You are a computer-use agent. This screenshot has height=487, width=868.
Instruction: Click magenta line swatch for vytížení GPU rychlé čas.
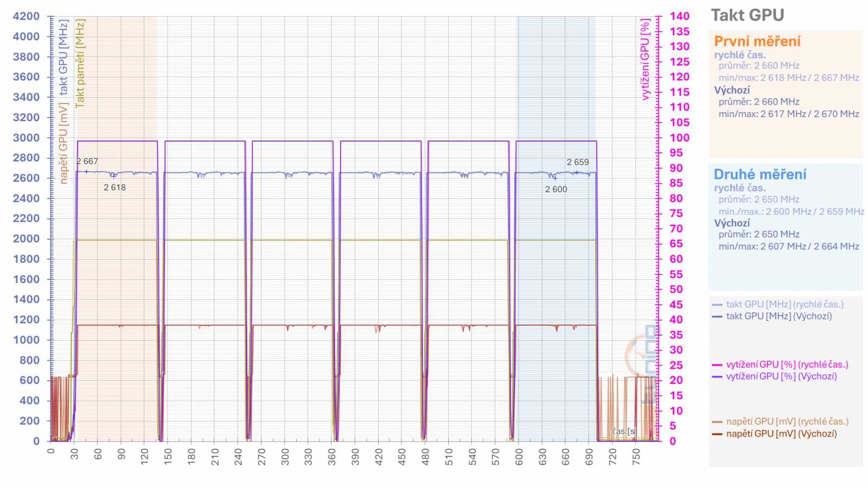717,365
